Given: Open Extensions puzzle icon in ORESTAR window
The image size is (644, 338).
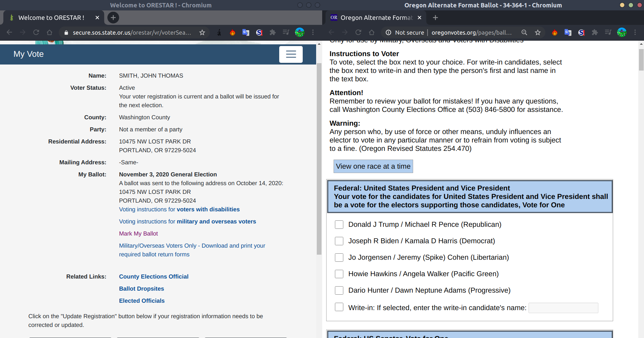Looking at the screenshot, I should (273, 32).
